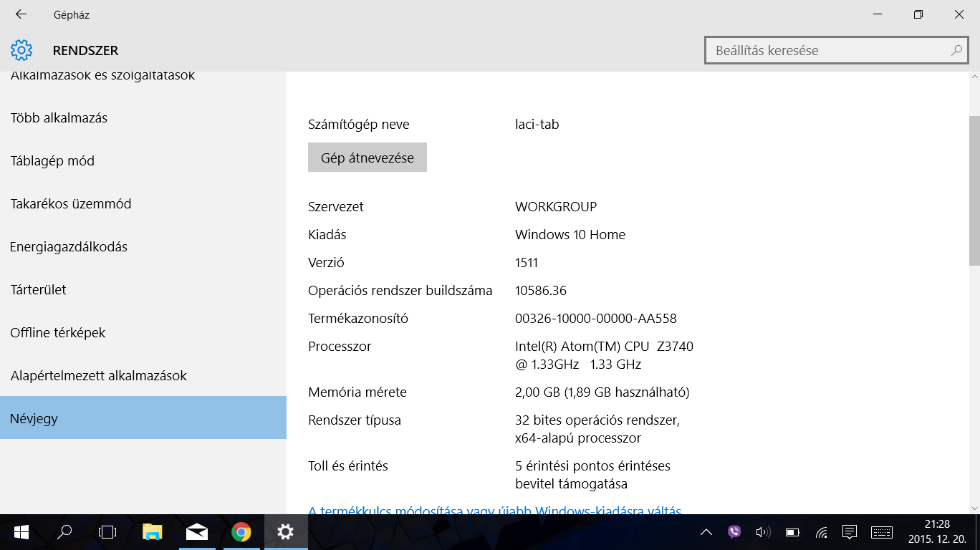Open the volume speaker icon

[763, 532]
